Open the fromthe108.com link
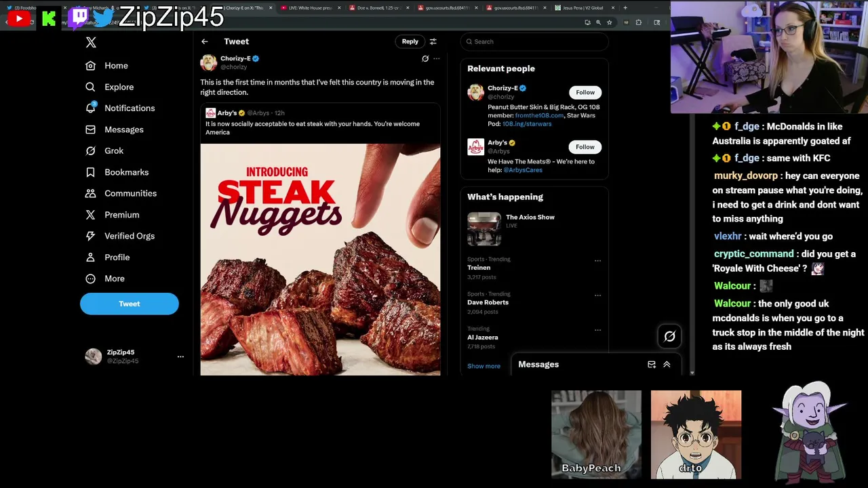The width and height of the screenshot is (868, 488). [x=539, y=115]
